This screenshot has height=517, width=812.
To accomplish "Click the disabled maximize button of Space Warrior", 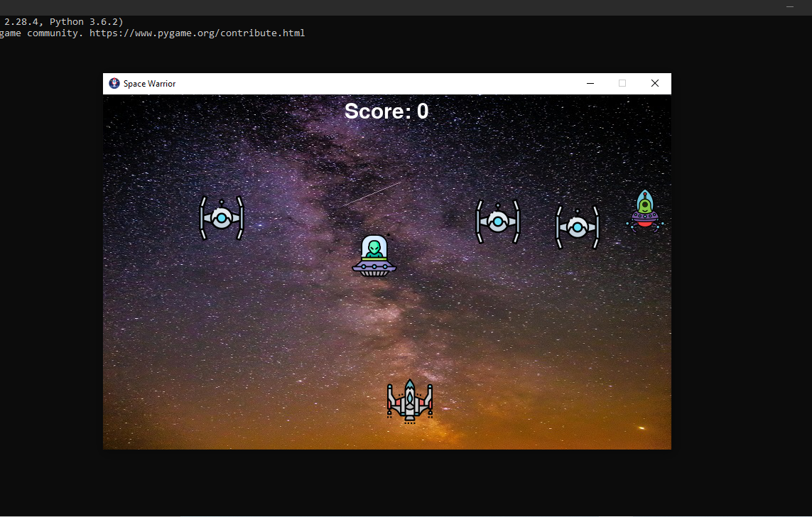I will tap(622, 83).
